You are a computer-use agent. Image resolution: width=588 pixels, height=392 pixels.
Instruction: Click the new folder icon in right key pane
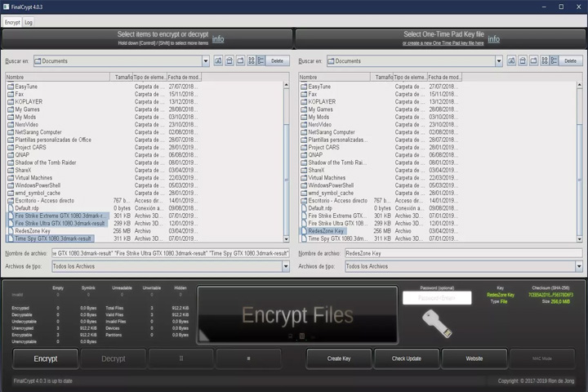533,60
